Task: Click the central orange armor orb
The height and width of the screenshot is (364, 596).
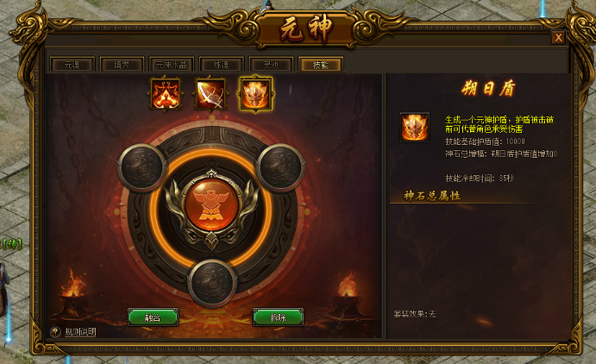Action: (x=211, y=205)
